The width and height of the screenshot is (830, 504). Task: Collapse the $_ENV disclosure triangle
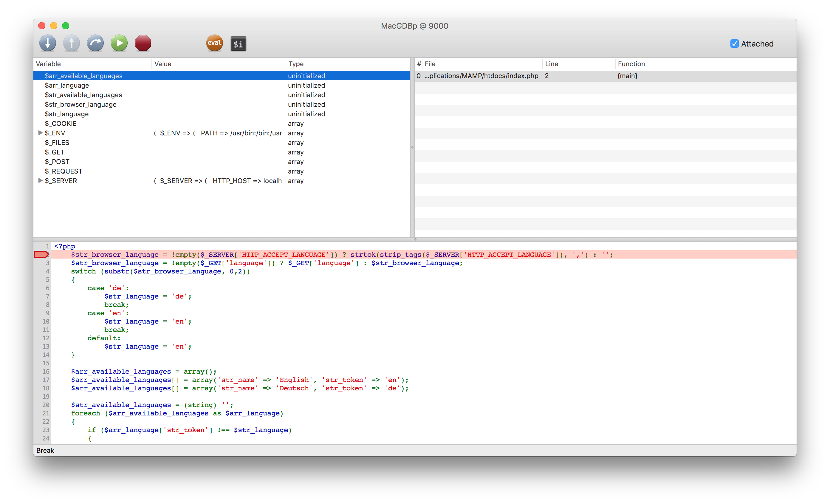point(41,133)
